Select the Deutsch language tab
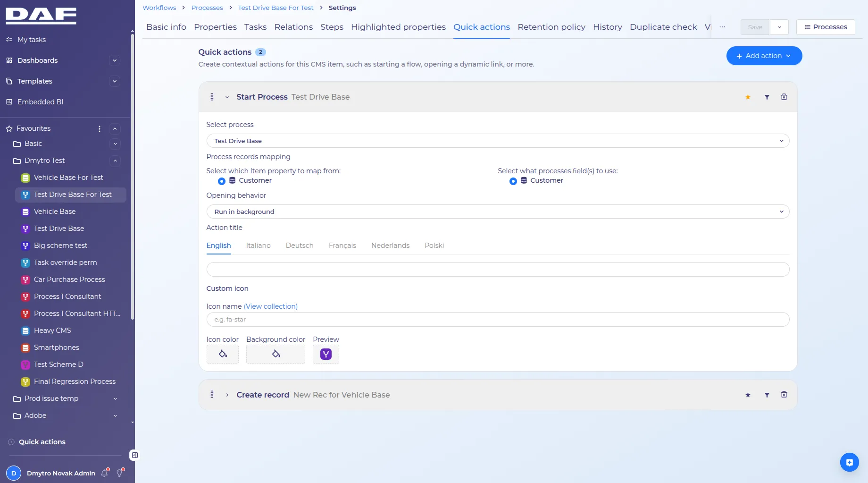 point(300,246)
